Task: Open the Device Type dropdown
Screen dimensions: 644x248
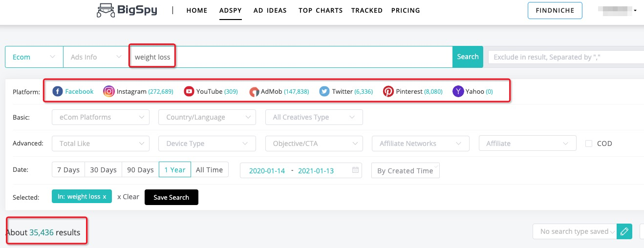Action: click(207, 144)
